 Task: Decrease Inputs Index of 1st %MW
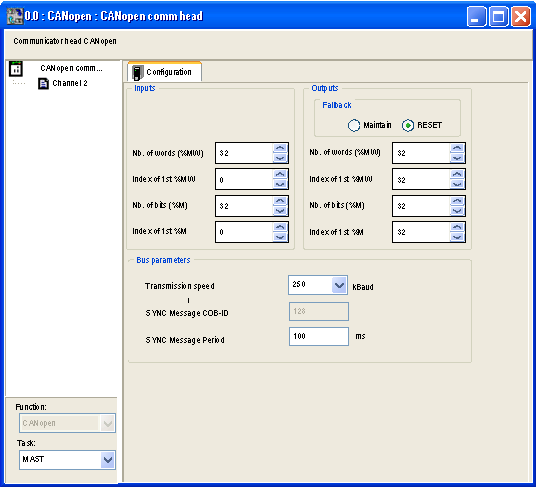(280, 184)
